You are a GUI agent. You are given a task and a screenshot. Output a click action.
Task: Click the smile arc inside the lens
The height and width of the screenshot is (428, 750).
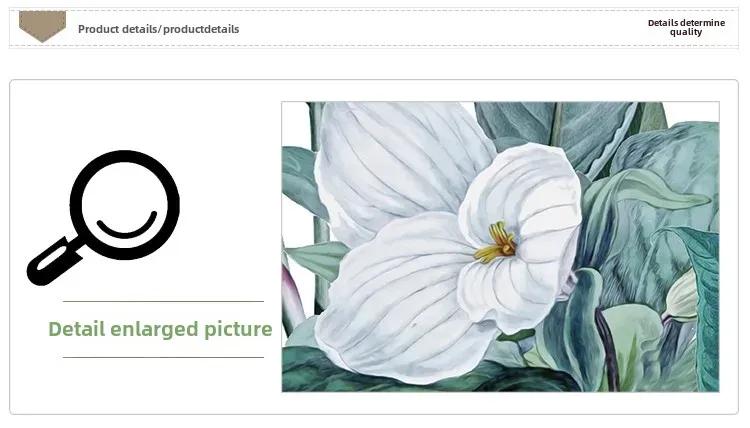127,225
